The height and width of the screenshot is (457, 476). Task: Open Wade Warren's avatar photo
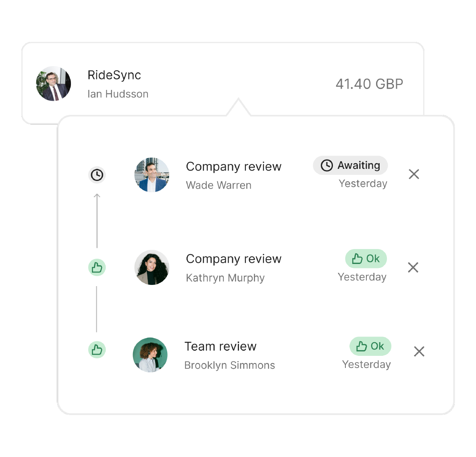(x=152, y=175)
